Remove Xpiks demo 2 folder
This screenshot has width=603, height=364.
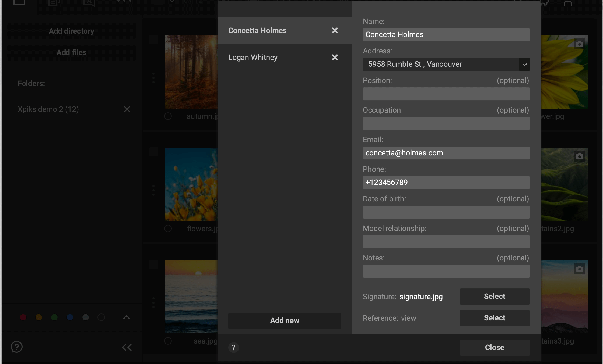point(127,109)
